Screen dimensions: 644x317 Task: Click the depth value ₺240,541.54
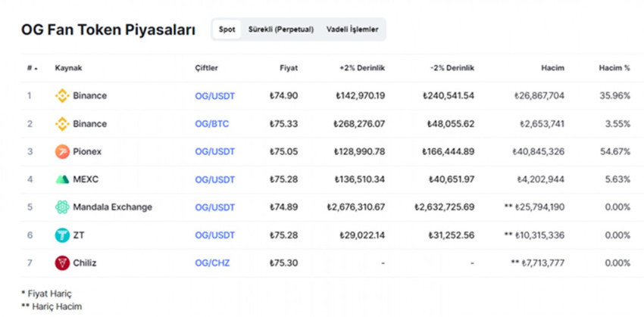point(449,96)
